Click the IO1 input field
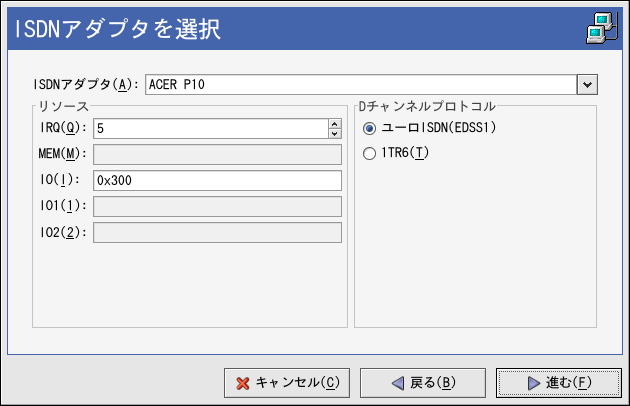630x406 pixels. coord(217,206)
